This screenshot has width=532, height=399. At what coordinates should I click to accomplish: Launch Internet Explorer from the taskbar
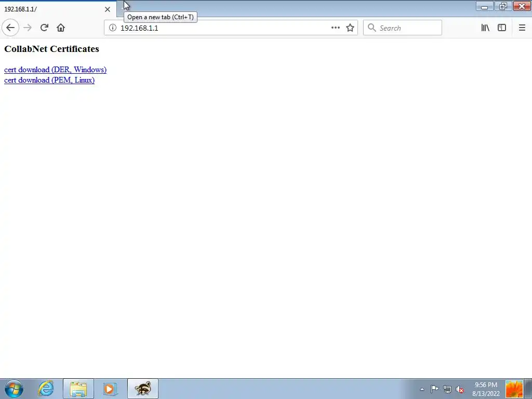coord(46,389)
